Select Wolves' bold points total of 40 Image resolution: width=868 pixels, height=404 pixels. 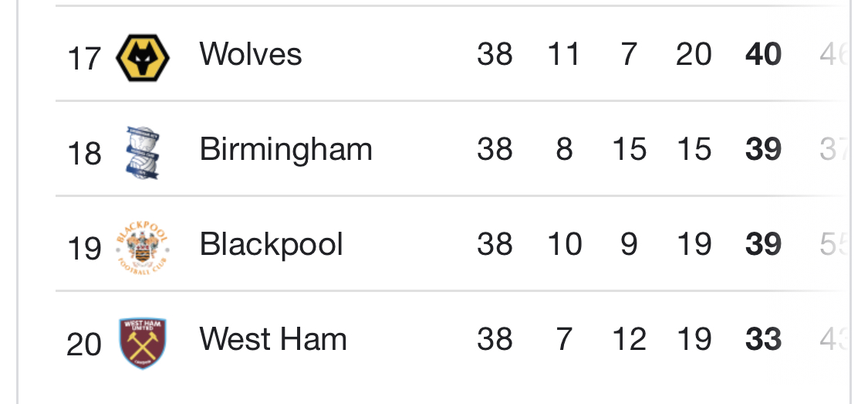[x=764, y=55]
